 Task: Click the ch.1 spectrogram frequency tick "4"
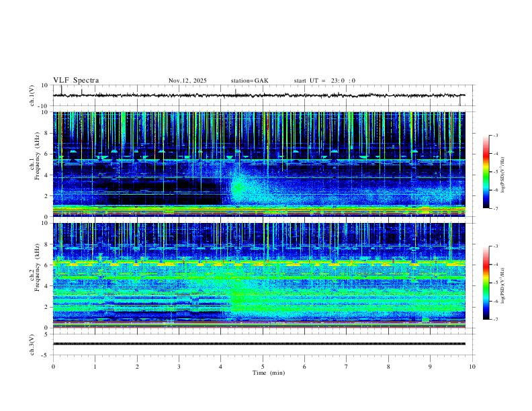[47, 175]
